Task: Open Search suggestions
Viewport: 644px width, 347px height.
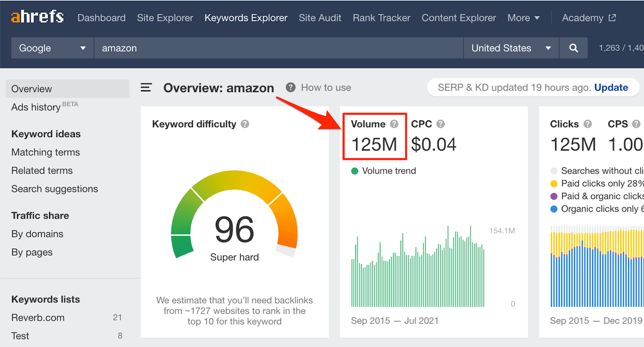Action: click(55, 189)
